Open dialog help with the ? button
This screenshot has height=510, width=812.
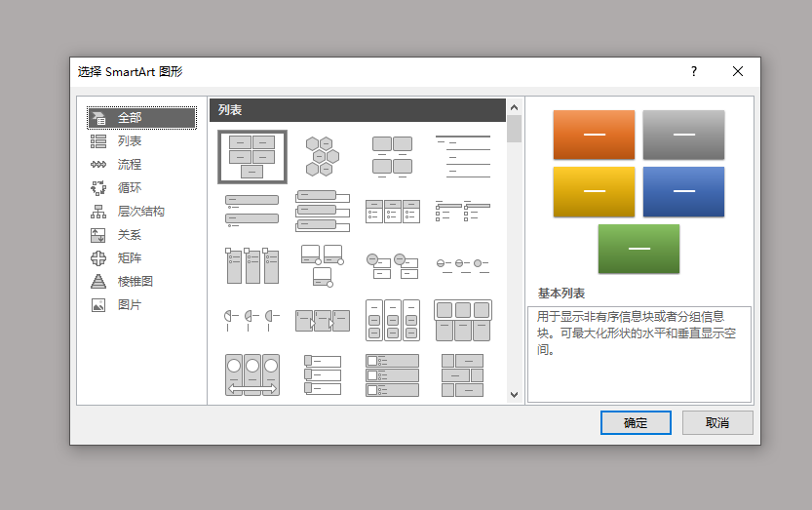694,71
